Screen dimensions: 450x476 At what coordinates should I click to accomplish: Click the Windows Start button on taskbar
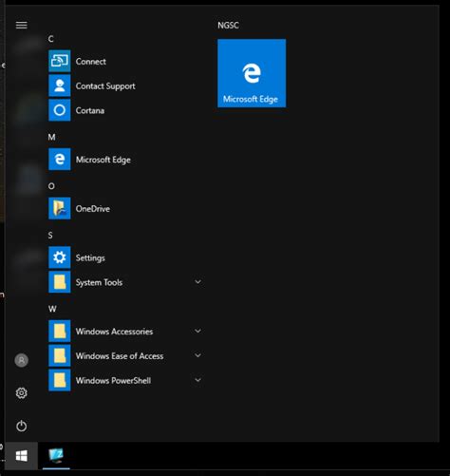22,456
